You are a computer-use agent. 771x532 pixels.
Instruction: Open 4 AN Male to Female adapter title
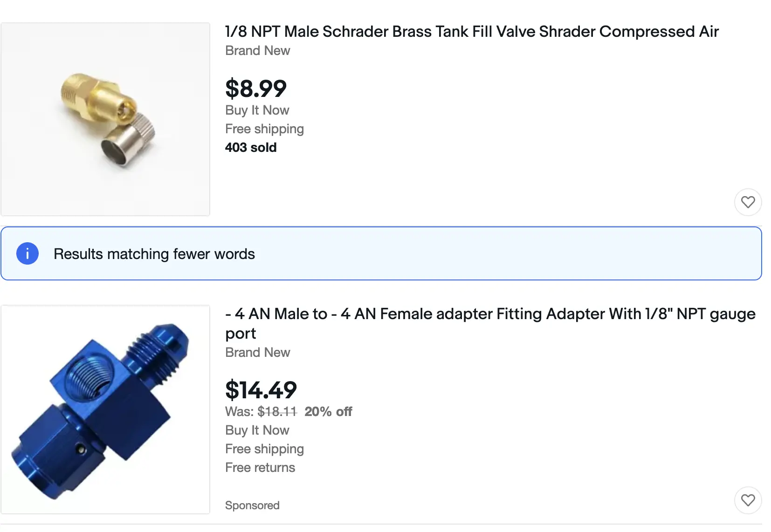coord(490,323)
